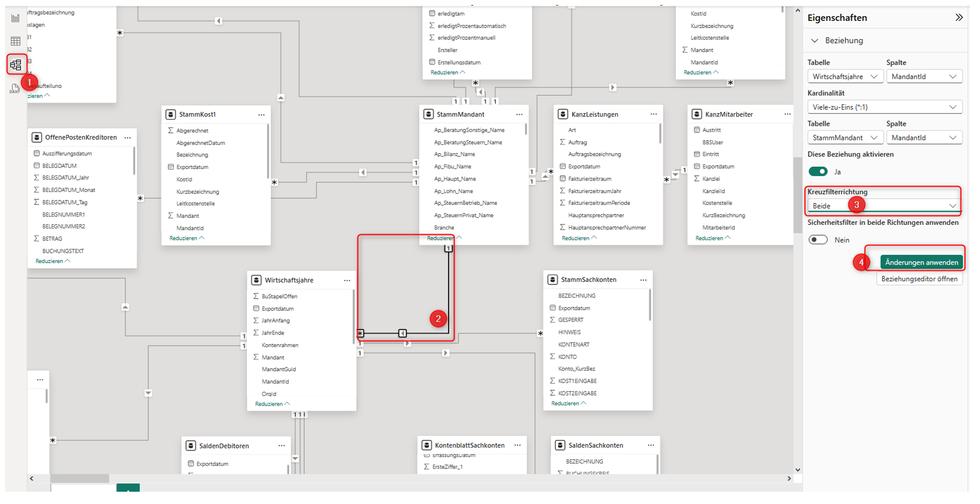Open the Tabelle dropdown showing StammMandant
The height and width of the screenshot is (504, 980).
845,138
